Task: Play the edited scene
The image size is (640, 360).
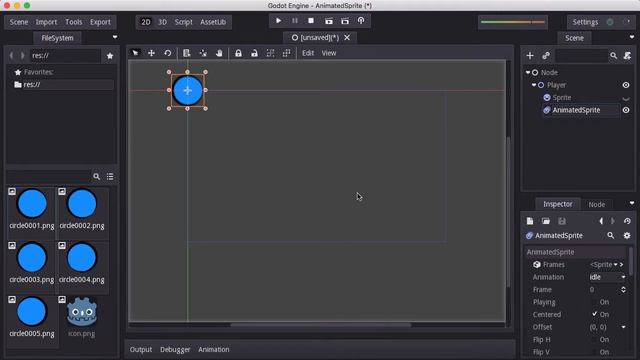Action: tap(329, 21)
